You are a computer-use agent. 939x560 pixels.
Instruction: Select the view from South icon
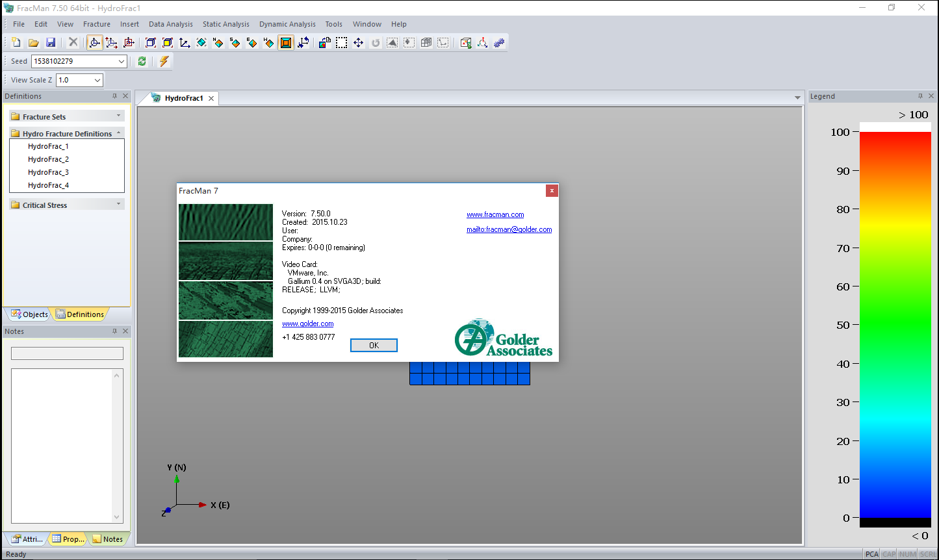tap(235, 42)
